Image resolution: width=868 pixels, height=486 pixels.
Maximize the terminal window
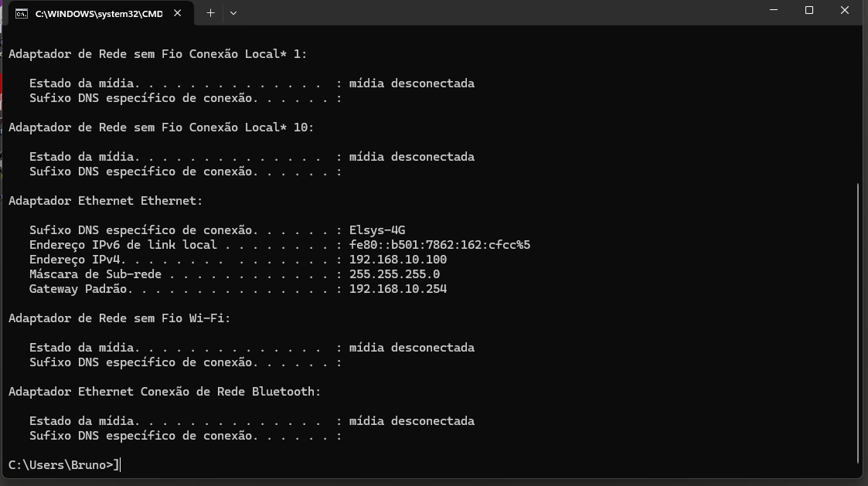(809, 10)
